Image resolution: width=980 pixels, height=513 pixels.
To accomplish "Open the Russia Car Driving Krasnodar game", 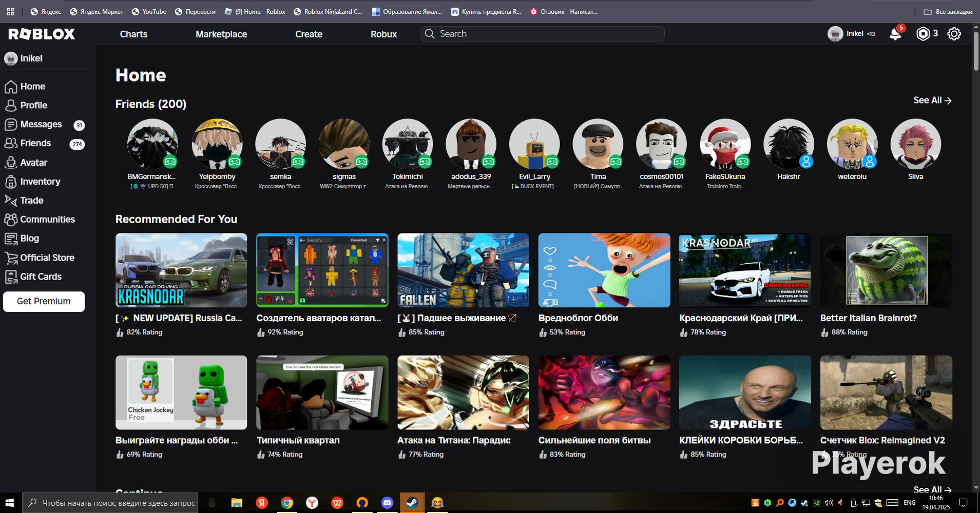I will pos(181,270).
